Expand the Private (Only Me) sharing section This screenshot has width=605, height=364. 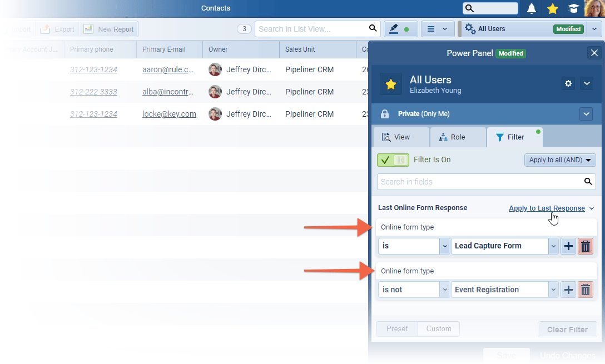tap(586, 114)
